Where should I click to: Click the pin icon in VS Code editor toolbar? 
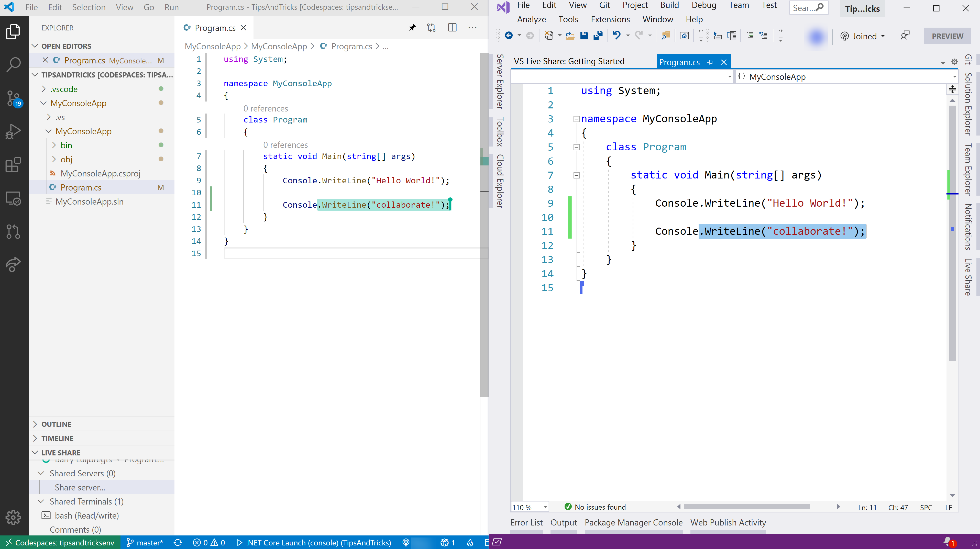point(412,28)
